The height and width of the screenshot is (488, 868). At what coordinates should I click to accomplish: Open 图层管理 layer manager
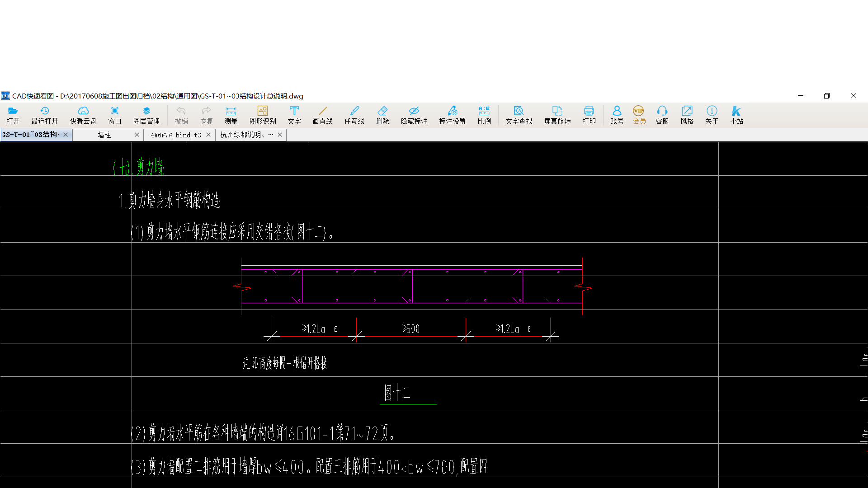pos(146,115)
